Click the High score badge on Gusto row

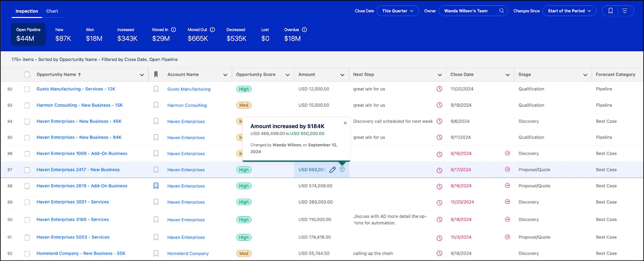click(x=244, y=89)
